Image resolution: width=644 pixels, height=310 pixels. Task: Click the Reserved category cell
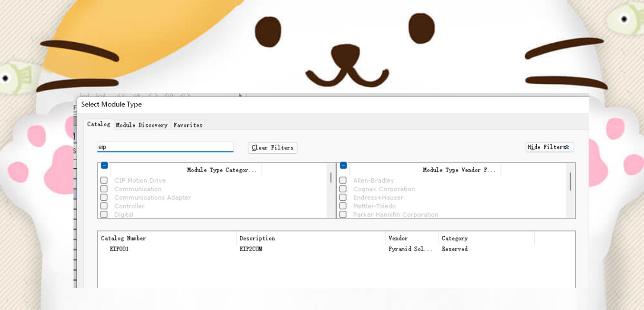point(454,249)
